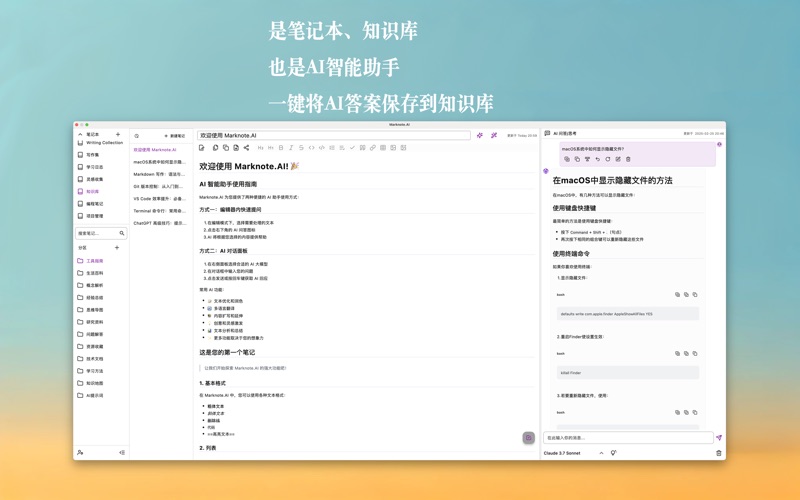This screenshot has width=800, height=500.
Task: Open user account icon at sidebar bottom
Action: click(x=80, y=453)
